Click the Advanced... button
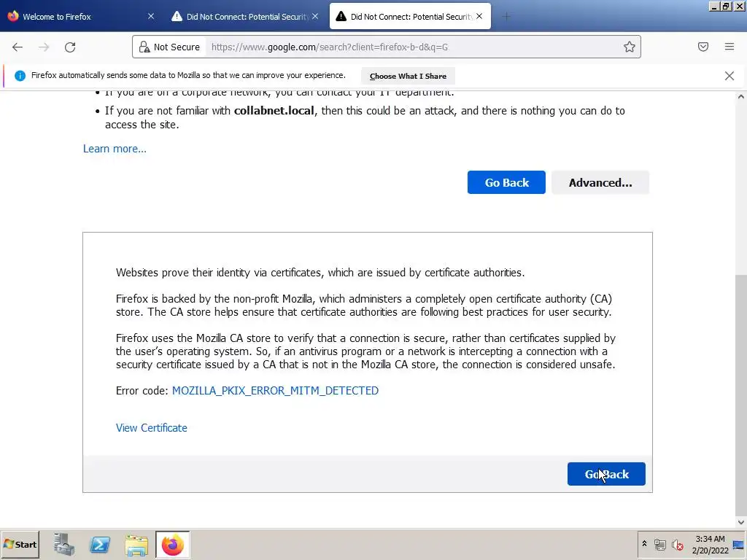 600,182
